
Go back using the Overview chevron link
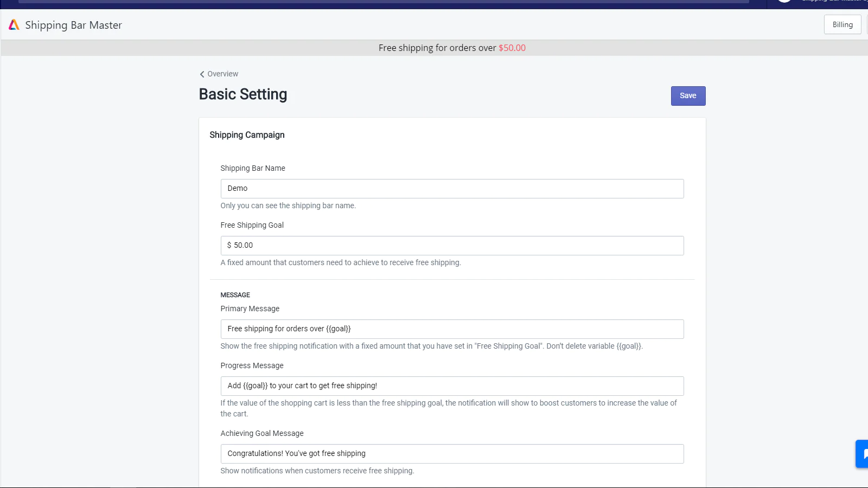pos(219,74)
